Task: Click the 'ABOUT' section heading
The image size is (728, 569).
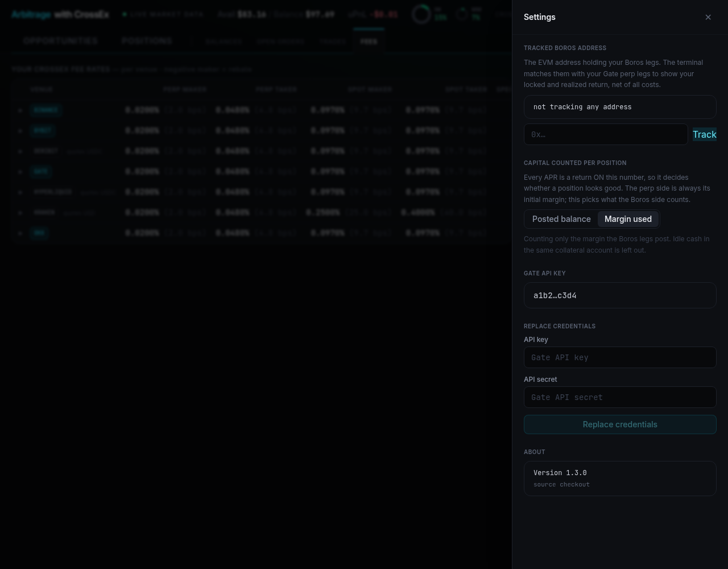Action: (534, 452)
